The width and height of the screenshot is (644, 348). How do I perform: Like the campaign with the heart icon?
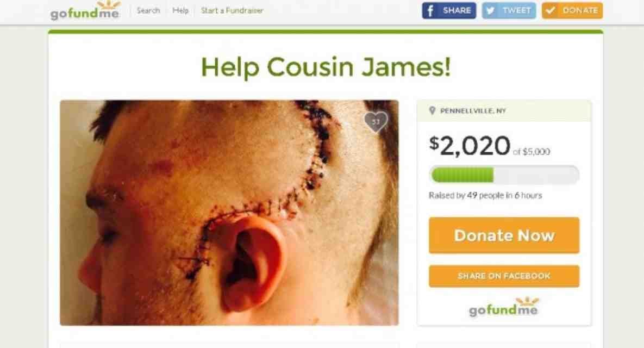pyautogui.click(x=376, y=122)
